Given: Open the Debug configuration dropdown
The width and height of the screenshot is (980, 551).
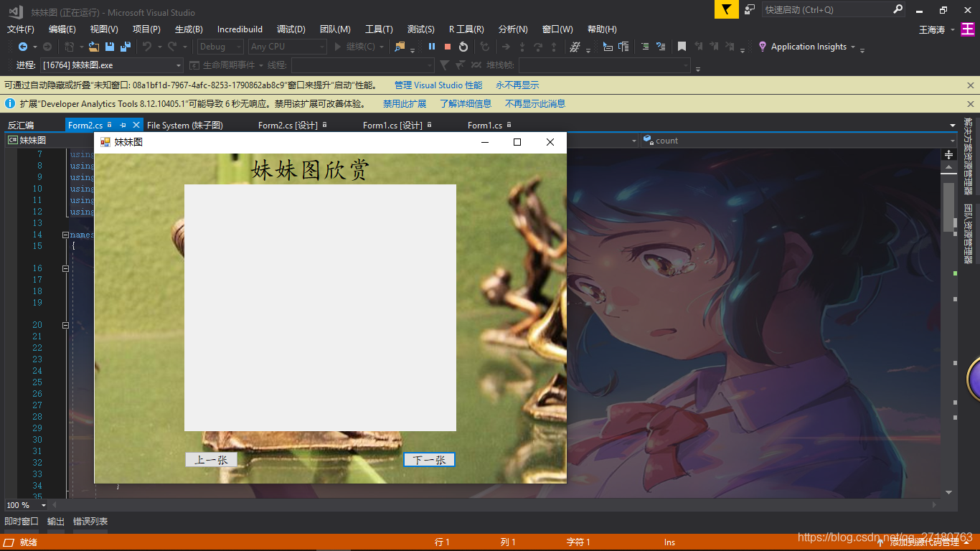Looking at the screenshot, I should click(x=221, y=47).
